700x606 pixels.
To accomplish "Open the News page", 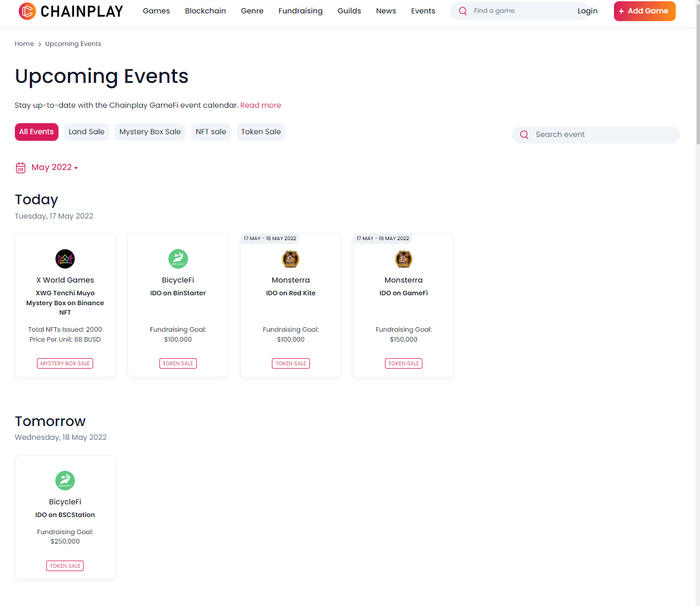I will pos(386,11).
